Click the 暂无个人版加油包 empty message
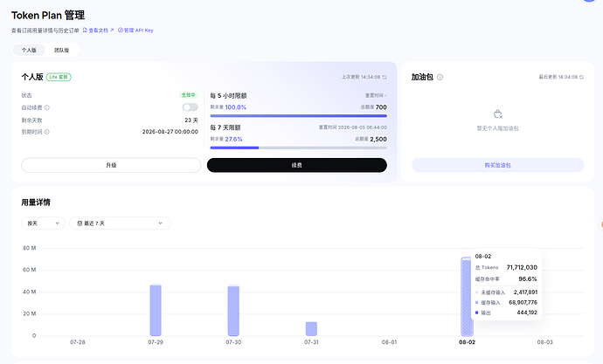This screenshot has width=603, height=364. pyautogui.click(x=497, y=128)
